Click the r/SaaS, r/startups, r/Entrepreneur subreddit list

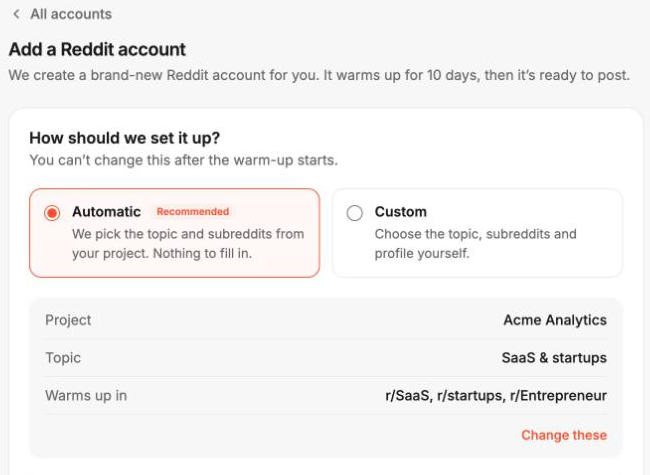point(496,395)
